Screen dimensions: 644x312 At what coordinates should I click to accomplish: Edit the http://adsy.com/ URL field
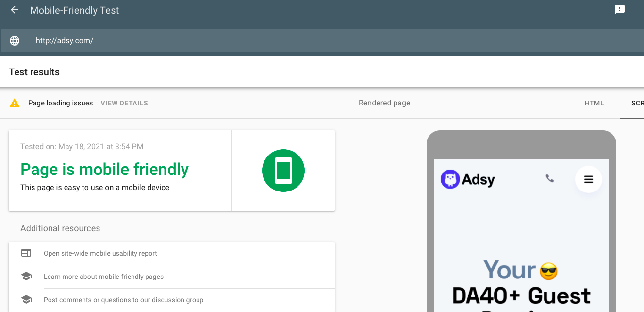click(322, 41)
